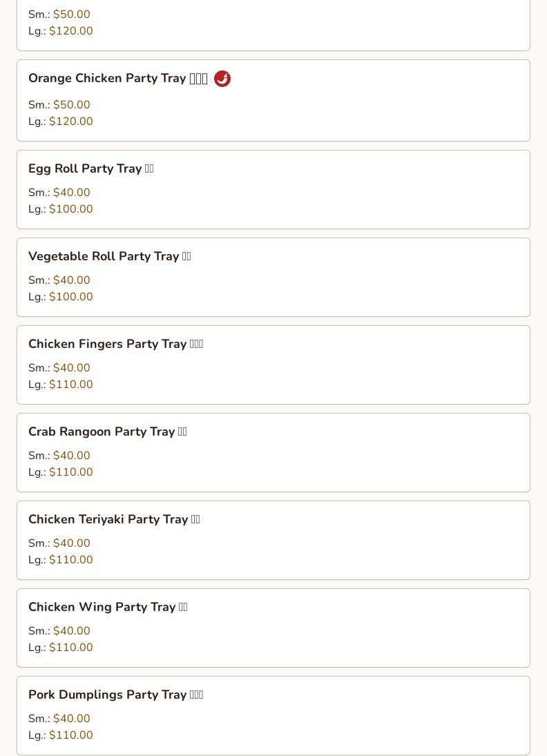Select the Chicken Fingers small tray price
Image resolution: width=547 pixels, height=756 pixels.
(x=71, y=368)
